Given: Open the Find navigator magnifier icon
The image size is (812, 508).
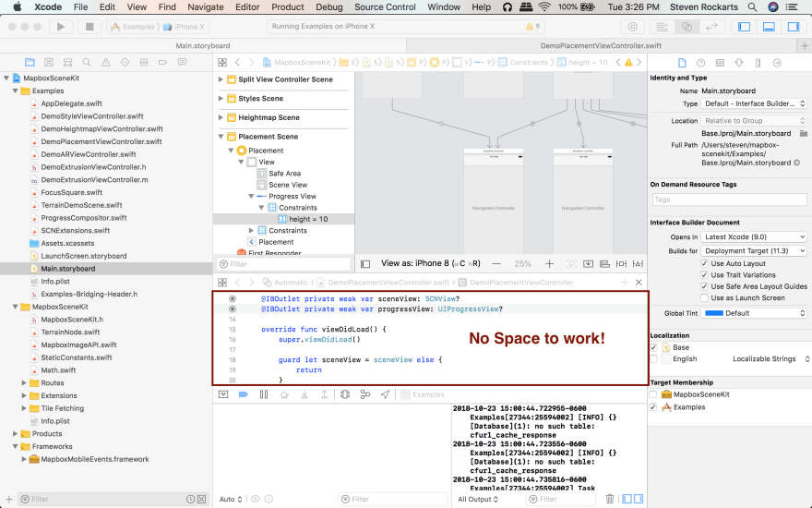Looking at the screenshot, I should [87, 62].
